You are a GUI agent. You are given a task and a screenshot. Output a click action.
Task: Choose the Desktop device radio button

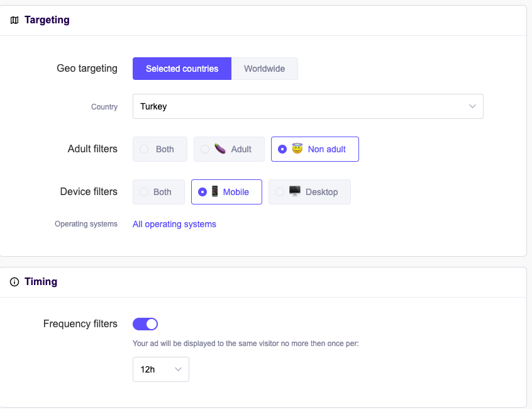tap(280, 192)
